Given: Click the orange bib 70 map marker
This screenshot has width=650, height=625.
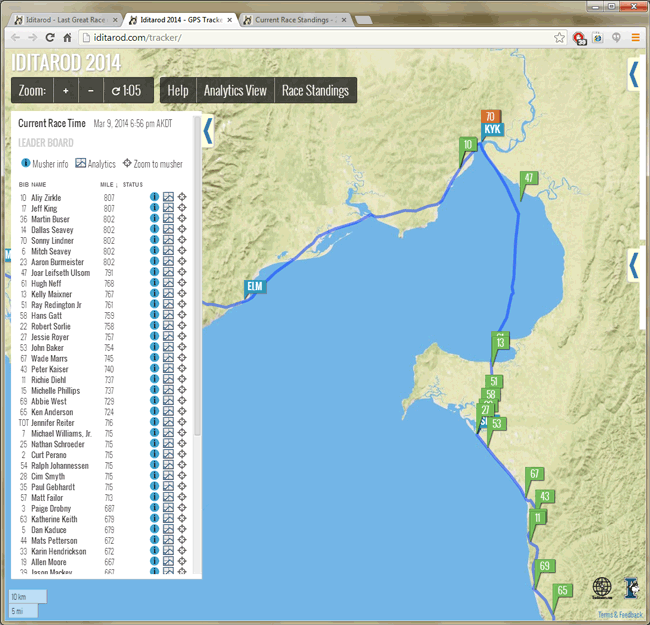Looking at the screenshot, I should [x=490, y=116].
